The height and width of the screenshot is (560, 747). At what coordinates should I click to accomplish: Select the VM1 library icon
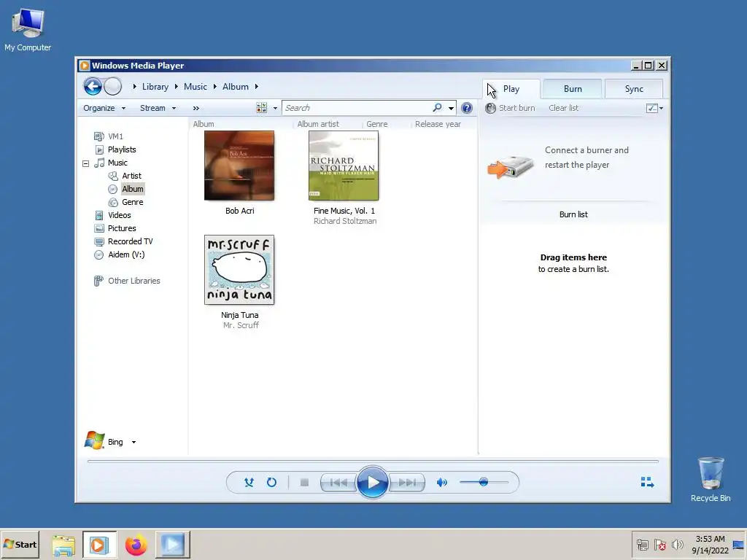click(99, 136)
